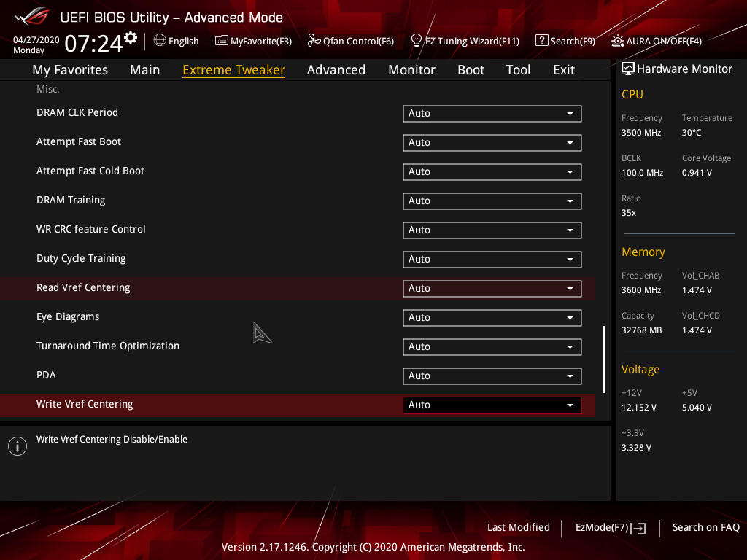Open the Tool tab
The image size is (747, 560).
pyautogui.click(x=519, y=70)
